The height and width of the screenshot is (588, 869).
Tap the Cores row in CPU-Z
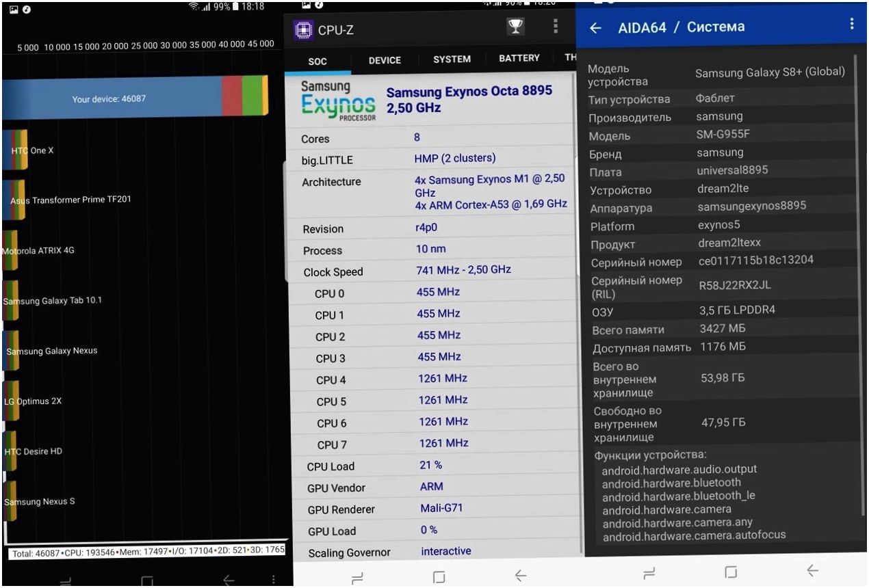(x=432, y=137)
